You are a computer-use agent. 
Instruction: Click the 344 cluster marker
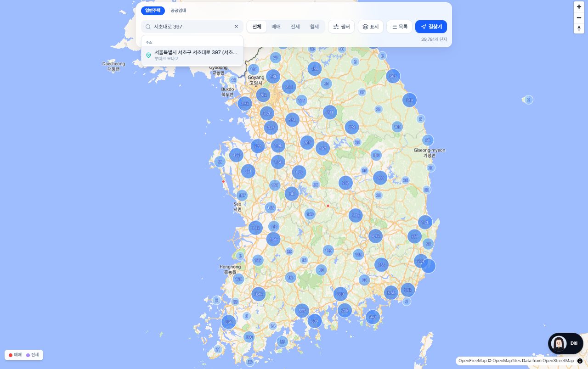point(409,100)
